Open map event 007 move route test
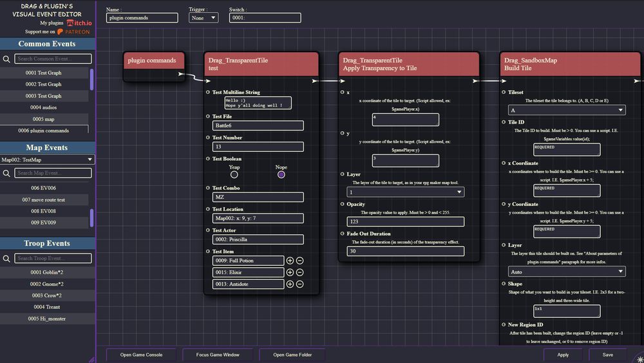Screen dimensions: 644x363 [x=44, y=200]
